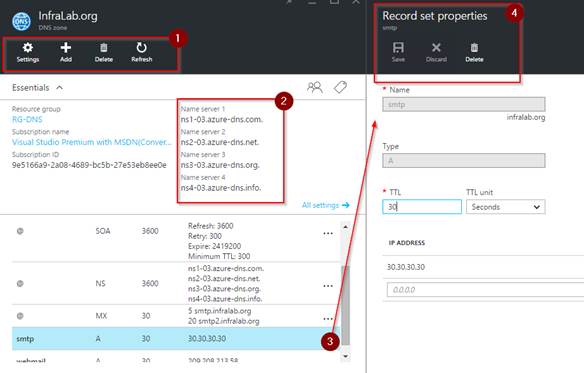Select the SOA record row

[x=176, y=241]
